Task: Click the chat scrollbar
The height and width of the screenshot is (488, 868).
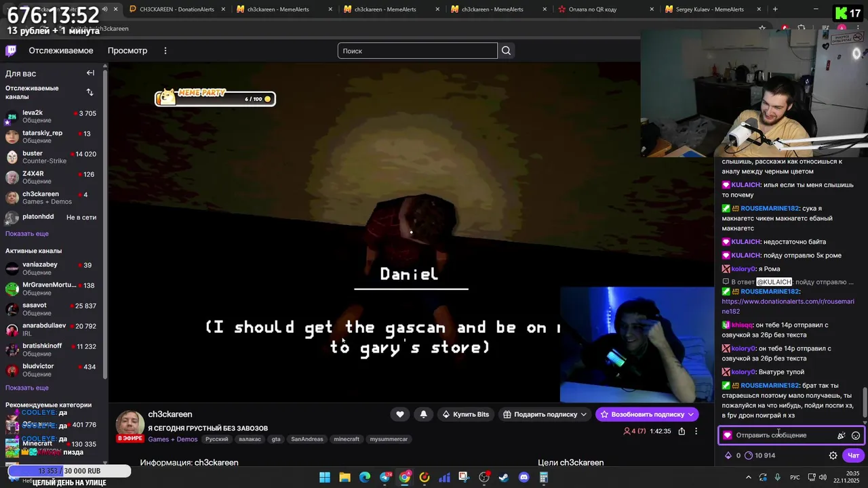Action: pos(865,402)
